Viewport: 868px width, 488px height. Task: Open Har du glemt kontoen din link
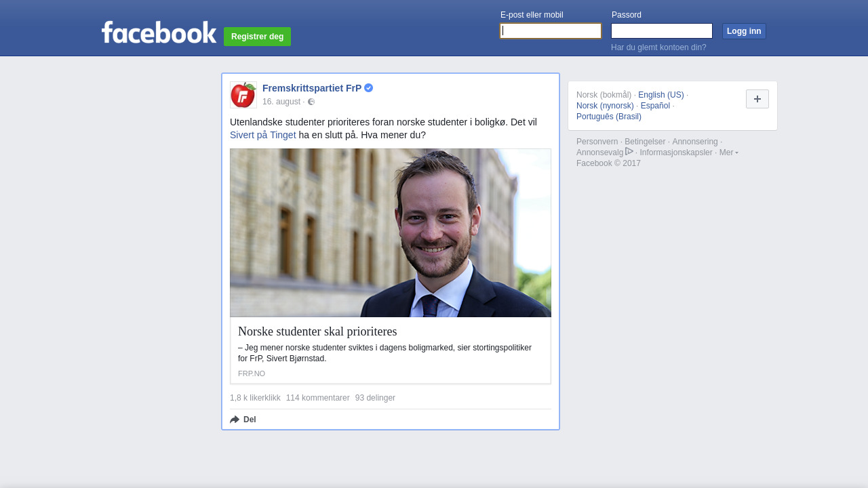point(658,47)
